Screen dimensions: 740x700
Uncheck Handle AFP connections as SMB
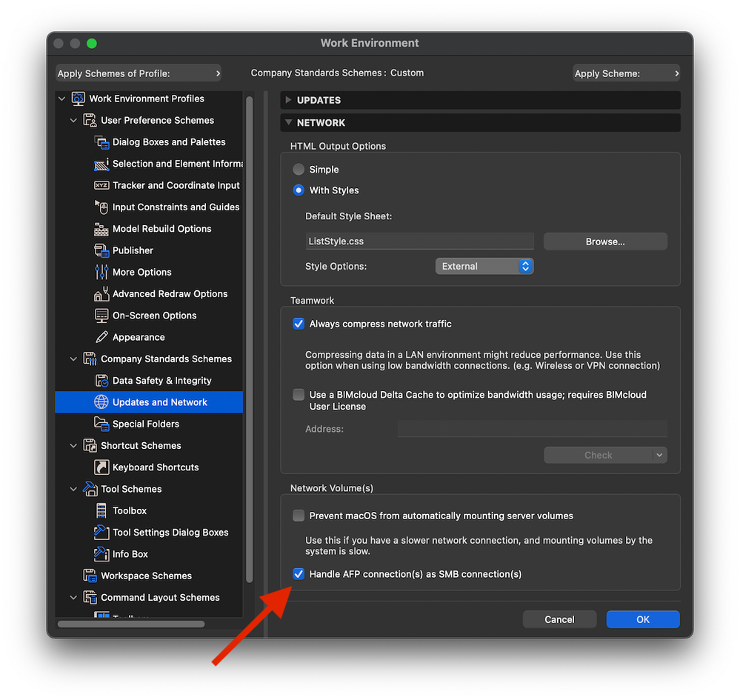299,574
